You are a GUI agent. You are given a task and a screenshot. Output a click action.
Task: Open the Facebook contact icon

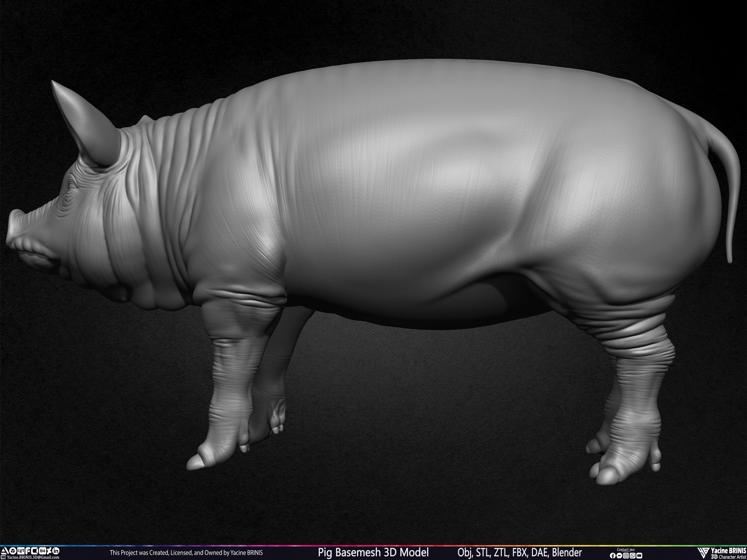point(613,556)
